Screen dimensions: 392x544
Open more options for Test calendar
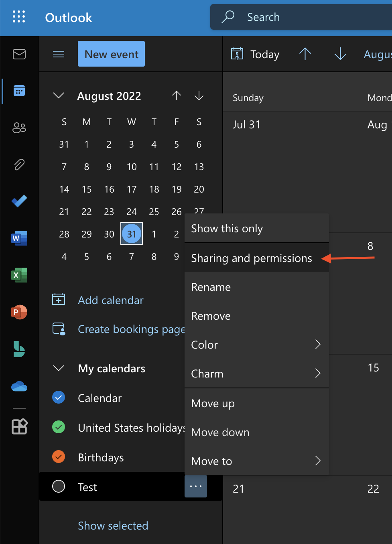196,486
